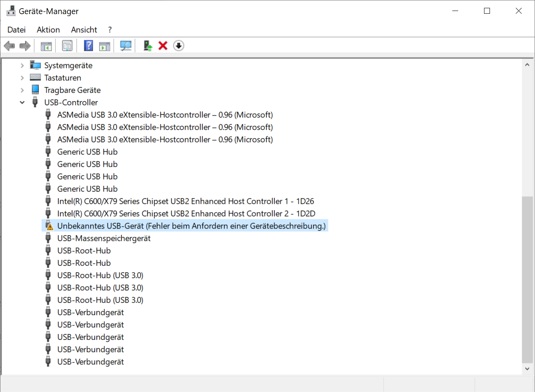This screenshot has height=392, width=535.
Task: Open Help with the blue question mark icon
Action: (x=89, y=46)
